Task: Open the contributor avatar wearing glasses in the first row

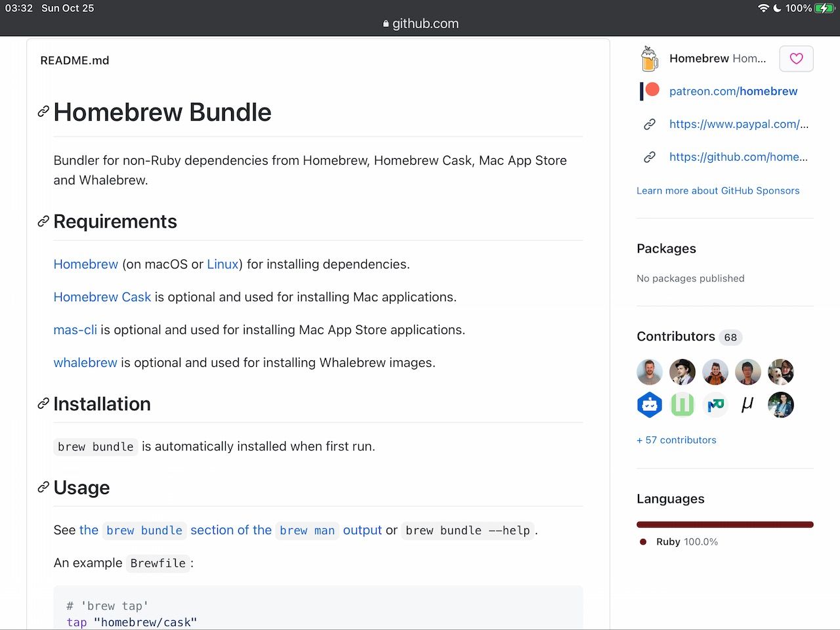Action: coord(748,372)
